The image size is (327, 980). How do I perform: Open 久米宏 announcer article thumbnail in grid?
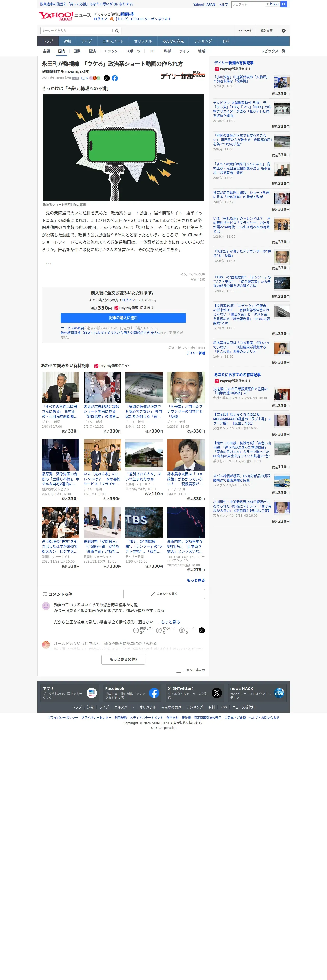click(186, 387)
